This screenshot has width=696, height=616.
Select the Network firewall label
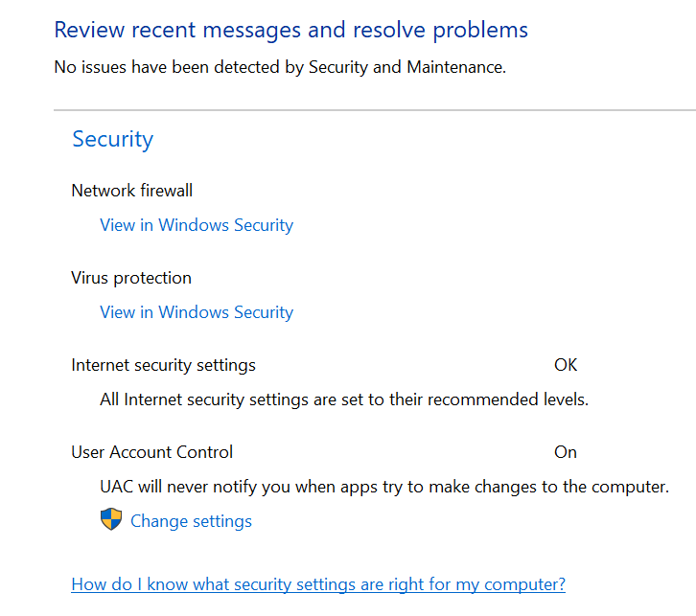coord(131,191)
